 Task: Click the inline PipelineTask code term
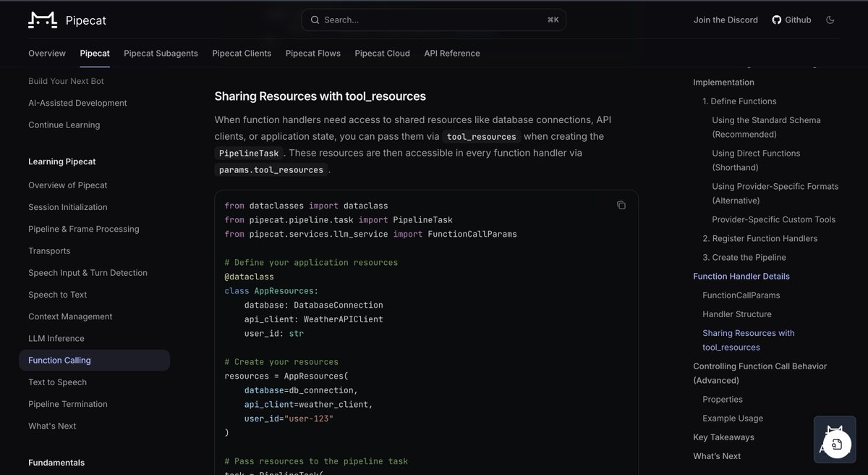tap(249, 154)
